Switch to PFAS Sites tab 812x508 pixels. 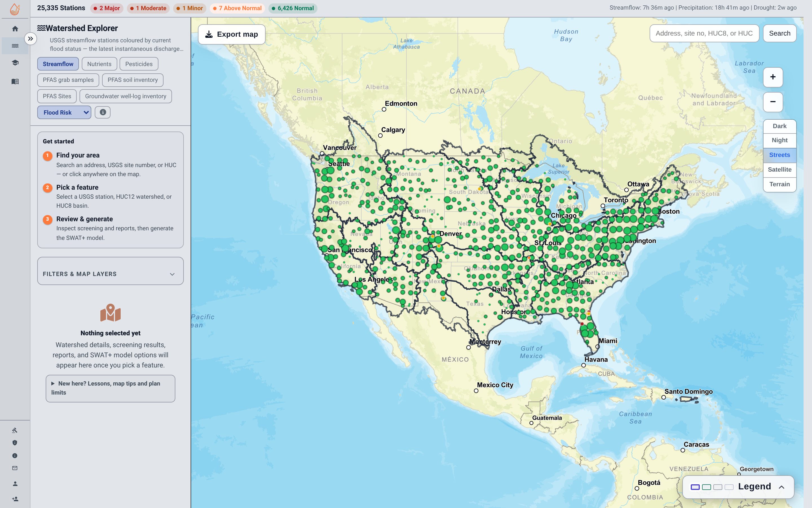pos(57,96)
